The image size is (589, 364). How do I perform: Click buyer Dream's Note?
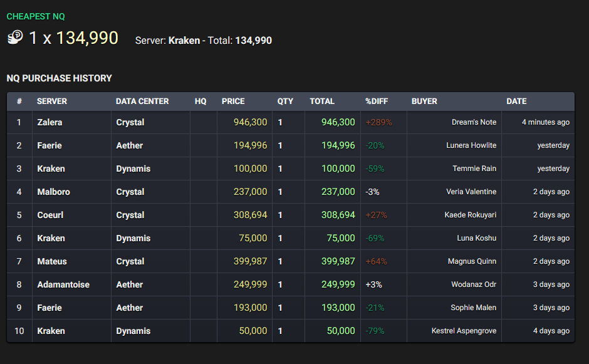pyautogui.click(x=474, y=122)
